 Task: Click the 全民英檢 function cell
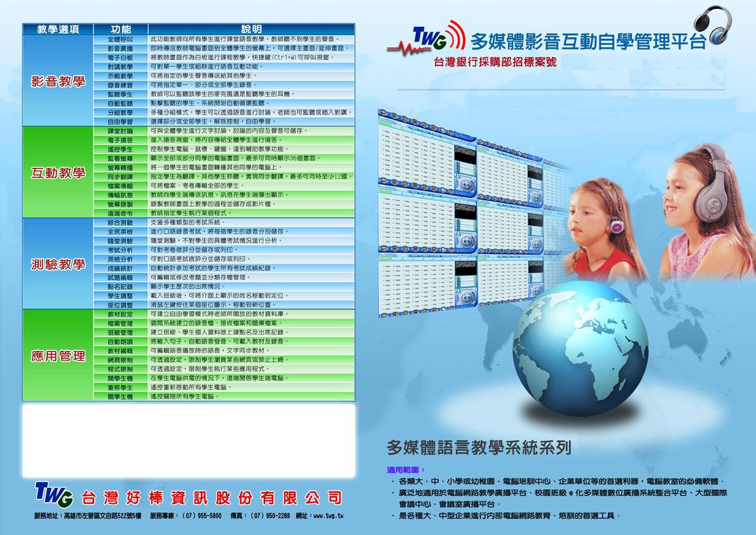pos(120,232)
